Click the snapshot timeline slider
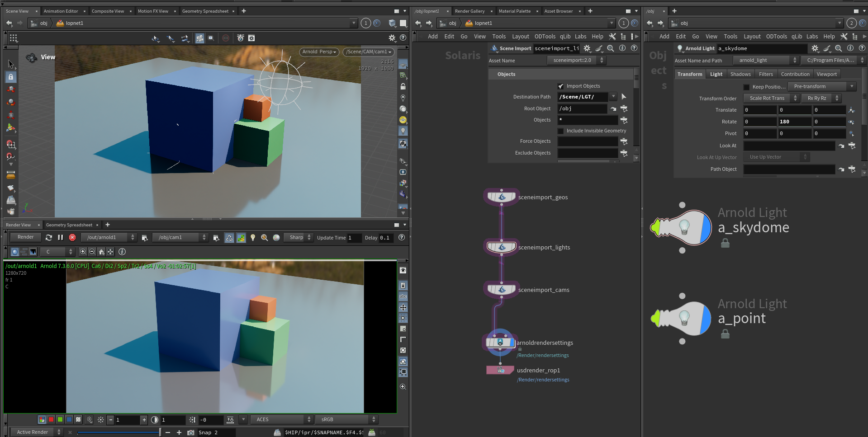Image resolution: width=868 pixels, height=437 pixels. click(119, 432)
